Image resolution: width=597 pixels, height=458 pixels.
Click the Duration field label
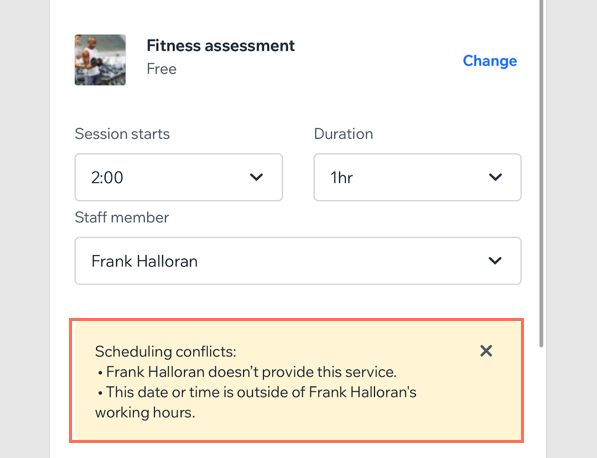[x=343, y=134]
